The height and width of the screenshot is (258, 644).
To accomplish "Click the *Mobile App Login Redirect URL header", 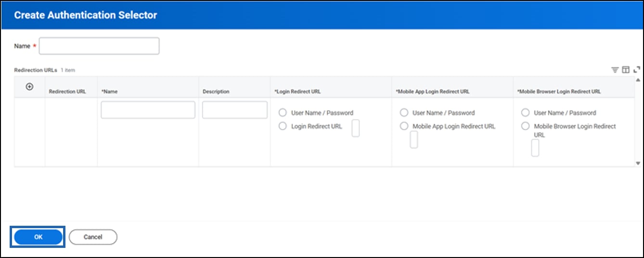I will (x=433, y=91).
